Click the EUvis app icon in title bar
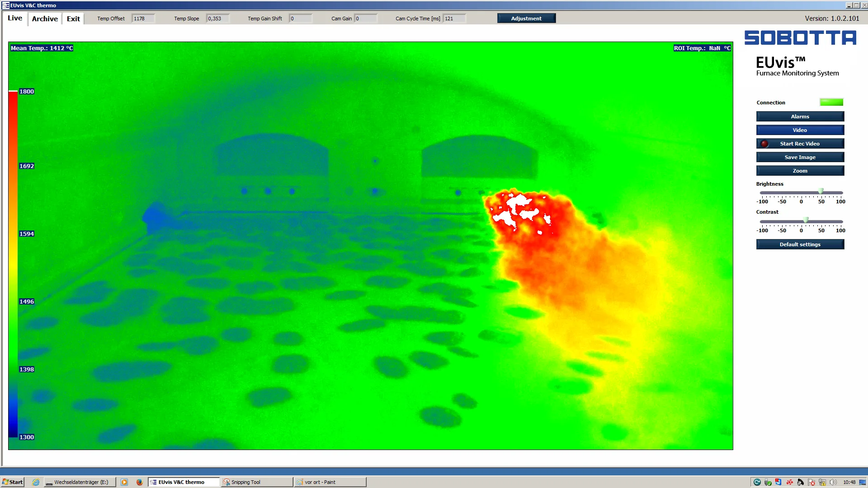The height and width of the screenshot is (488, 868). [x=6, y=5]
